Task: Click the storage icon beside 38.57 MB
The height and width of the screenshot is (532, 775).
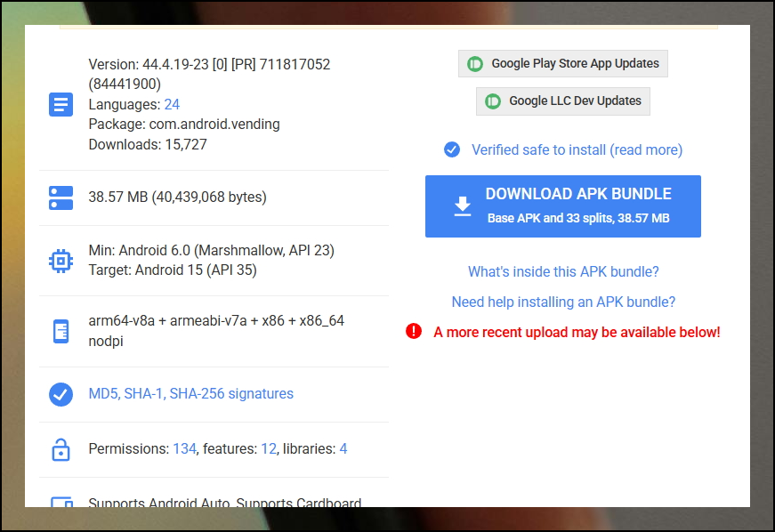Action: (61, 197)
